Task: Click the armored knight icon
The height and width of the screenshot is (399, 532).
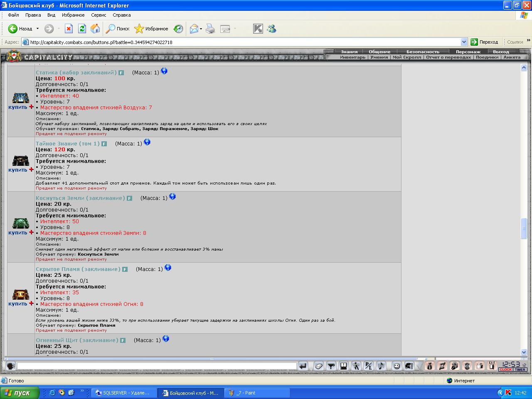Action: pos(467,366)
